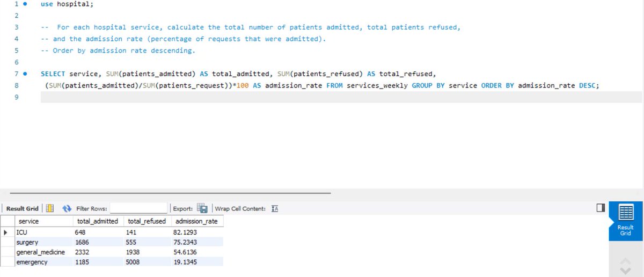Click the 1185 total_admitted cell
Image resolution: width=644 pixels, height=277 pixels.
coord(98,262)
